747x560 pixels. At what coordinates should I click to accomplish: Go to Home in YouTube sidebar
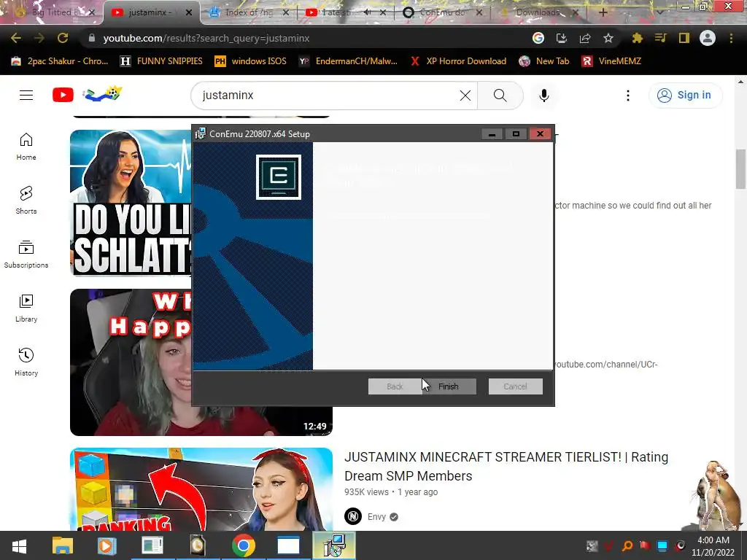pyautogui.click(x=26, y=147)
